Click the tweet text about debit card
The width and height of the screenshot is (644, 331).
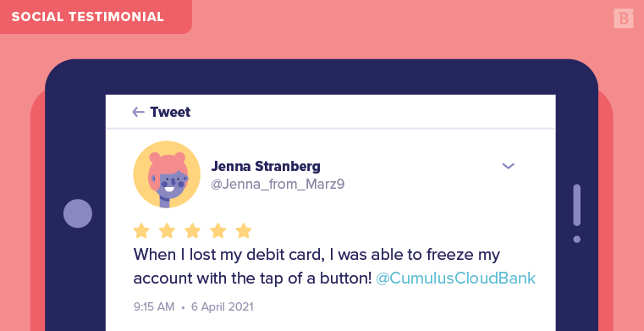point(316,266)
